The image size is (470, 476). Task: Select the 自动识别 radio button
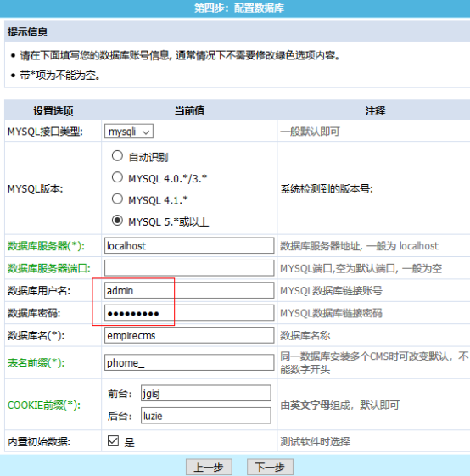tap(117, 156)
